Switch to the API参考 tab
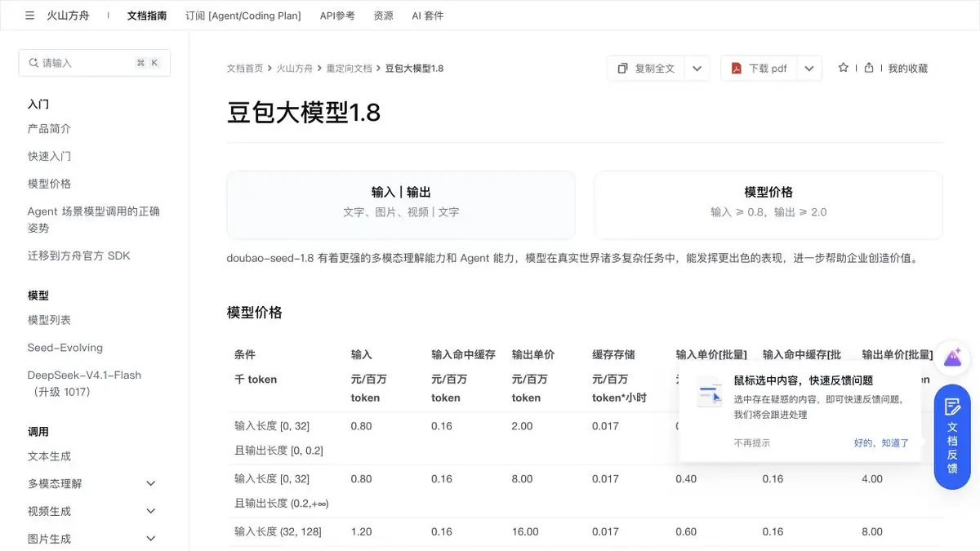This screenshot has height=551, width=980. coord(337,16)
